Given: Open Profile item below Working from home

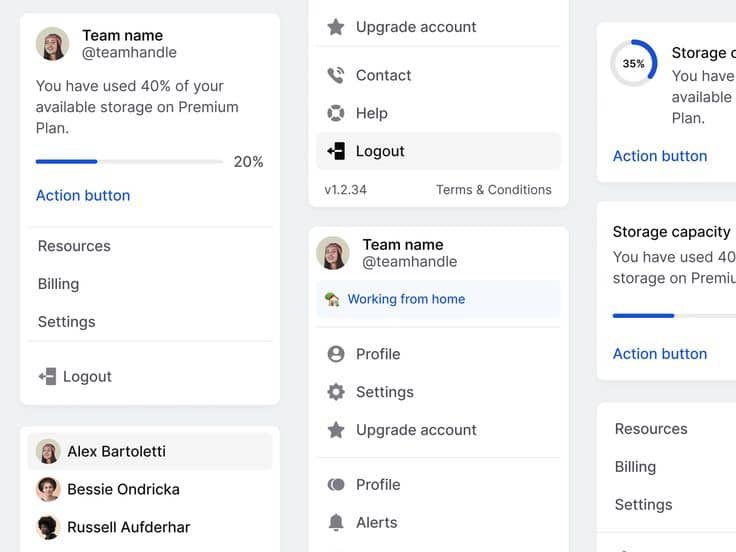Looking at the screenshot, I should pos(438,354).
